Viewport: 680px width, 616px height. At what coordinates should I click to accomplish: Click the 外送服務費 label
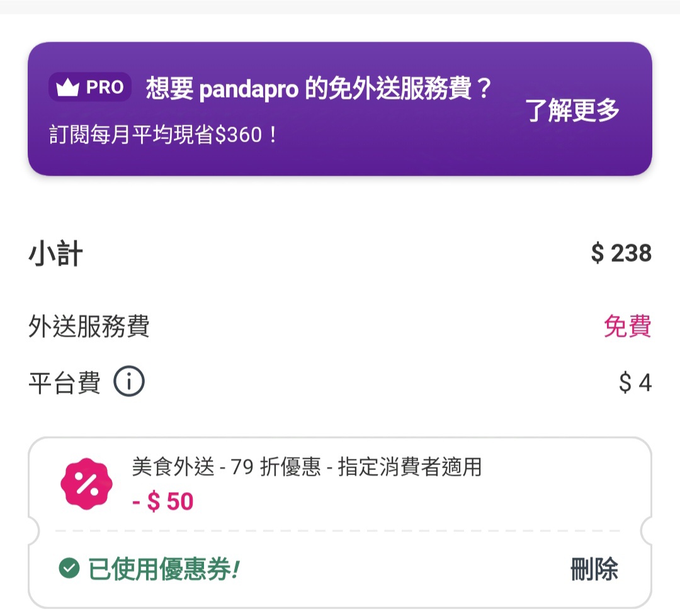(89, 327)
